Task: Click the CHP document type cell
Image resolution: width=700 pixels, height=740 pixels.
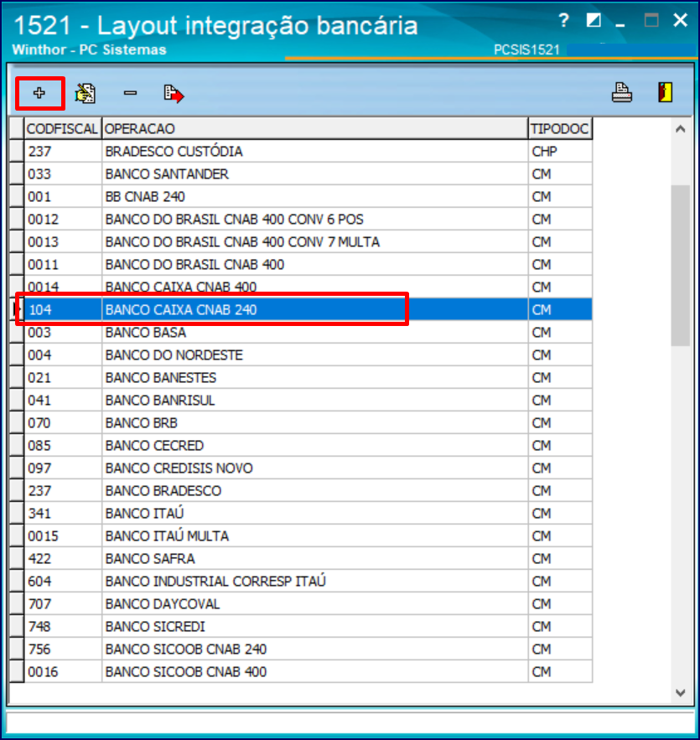Action: pyautogui.click(x=560, y=151)
